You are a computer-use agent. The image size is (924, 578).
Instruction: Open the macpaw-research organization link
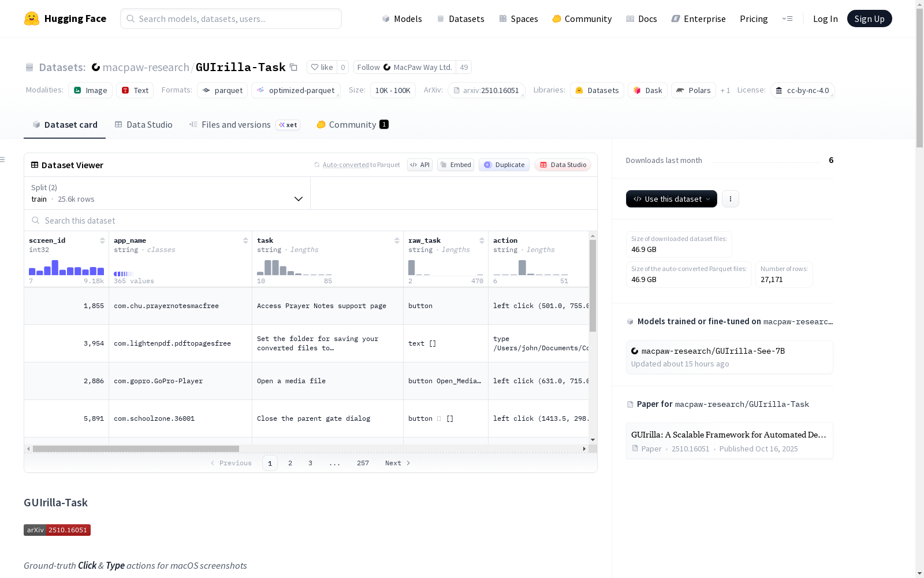click(x=146, y=67)
